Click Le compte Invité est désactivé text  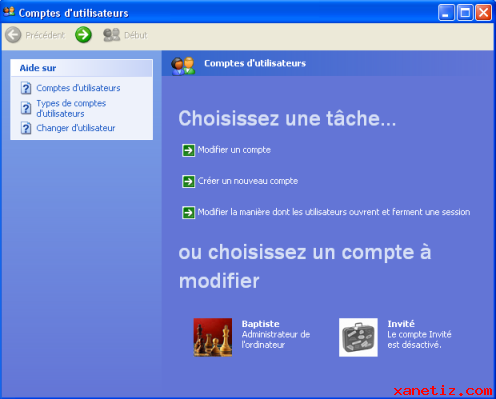tap(419, 340)
